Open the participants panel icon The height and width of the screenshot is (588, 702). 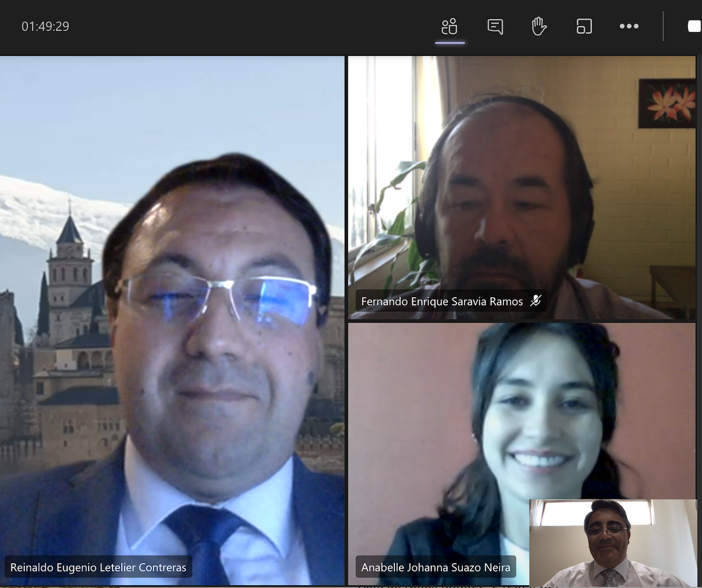pos(450,26)
